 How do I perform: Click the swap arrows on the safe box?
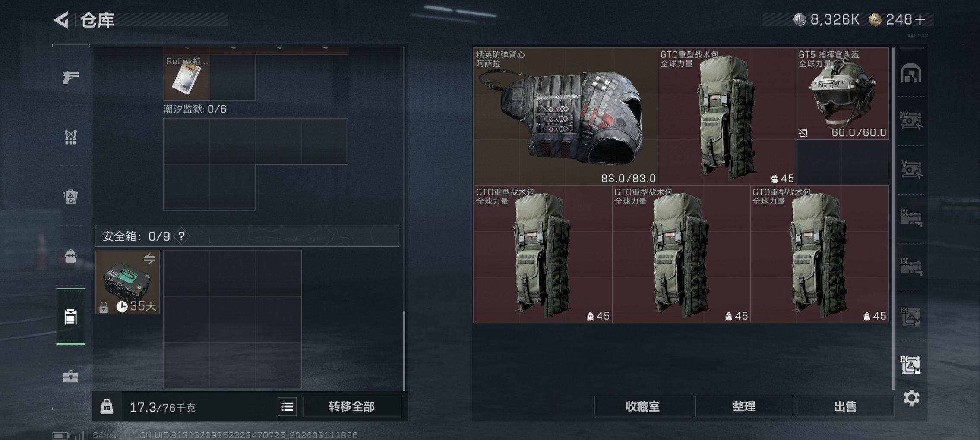pos(149,259)
